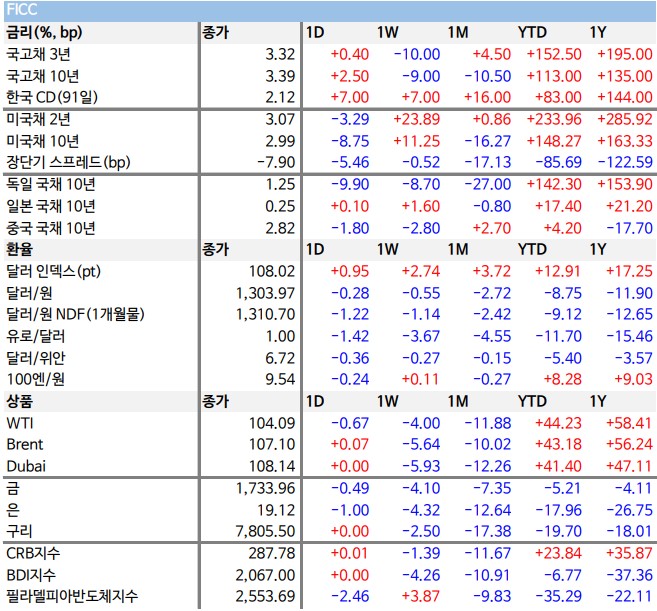Click 중국 국채 10년 row label

click(51, 228)
